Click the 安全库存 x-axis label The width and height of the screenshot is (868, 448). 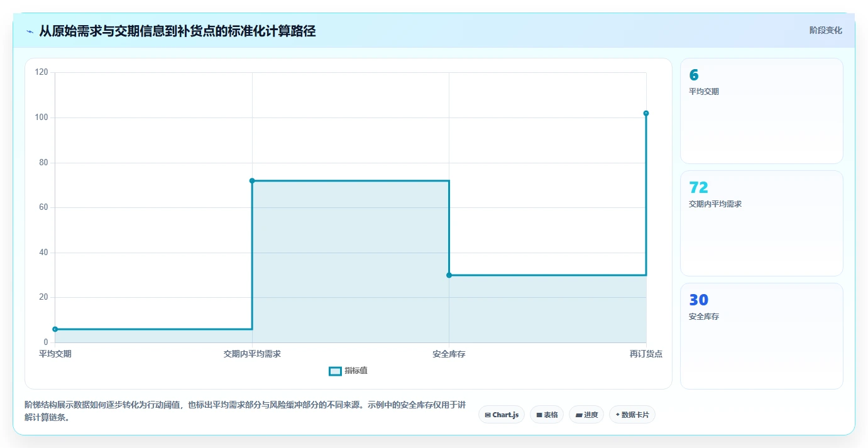coord(449,354)
